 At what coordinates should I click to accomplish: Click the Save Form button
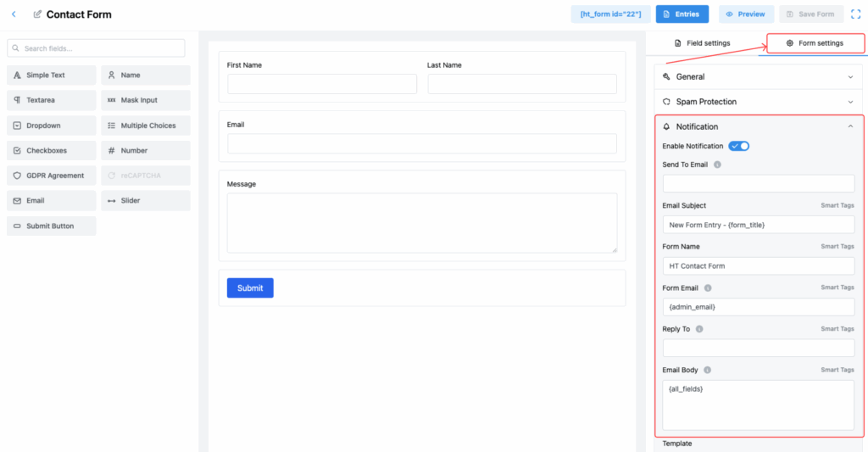click(x=811, y=14)
